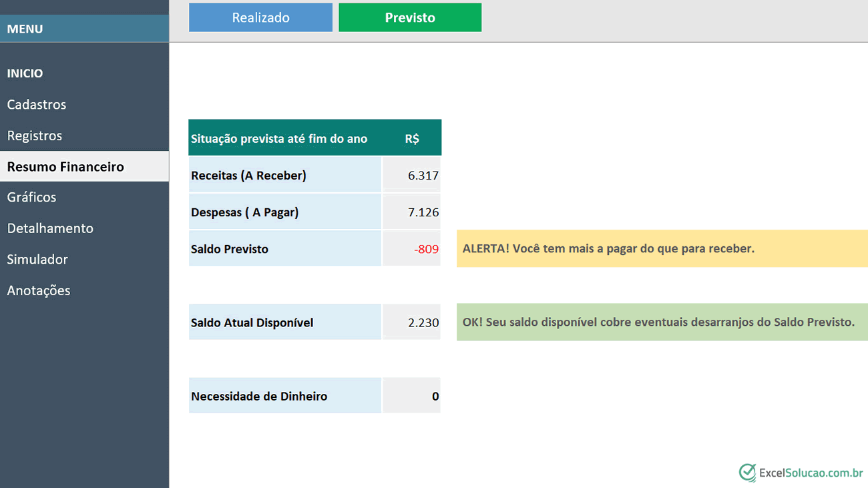868x488 pixels.
Task: Click the ExcelSolucao.com.br link
Action: (811, 473)
